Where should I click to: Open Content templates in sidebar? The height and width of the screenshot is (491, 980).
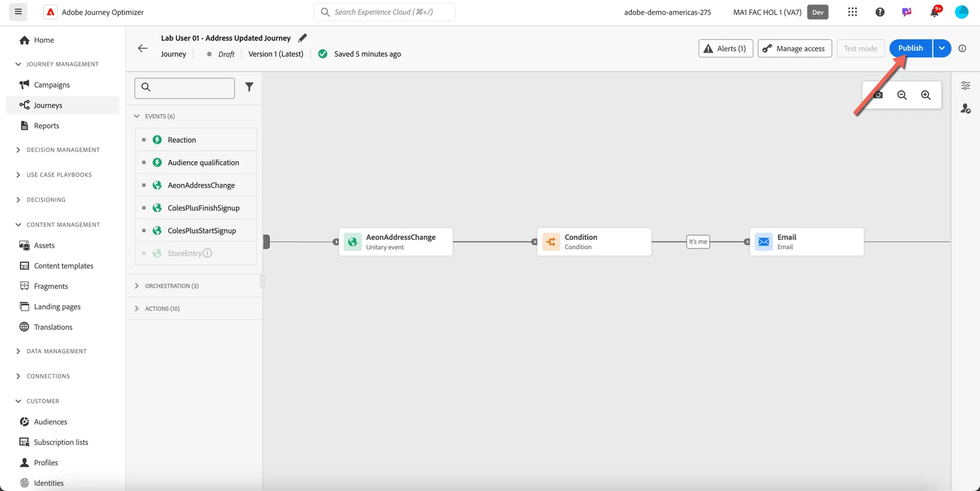pos(62,266)
